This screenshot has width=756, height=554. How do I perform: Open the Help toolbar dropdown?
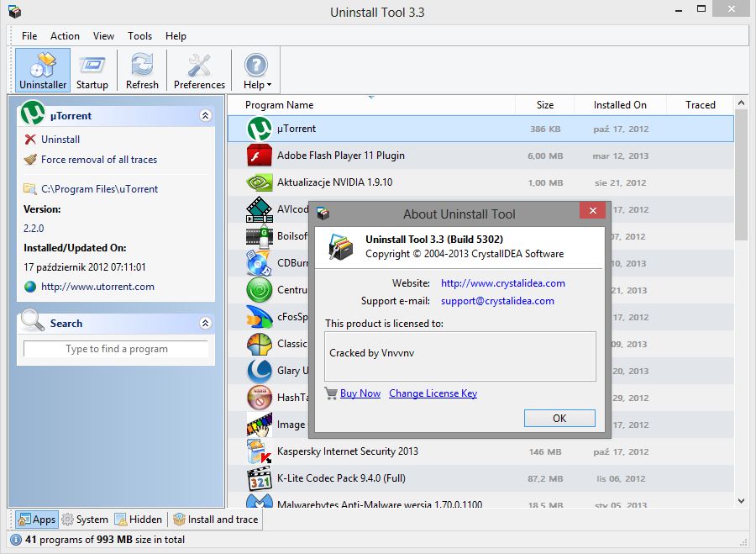[256, 70]
